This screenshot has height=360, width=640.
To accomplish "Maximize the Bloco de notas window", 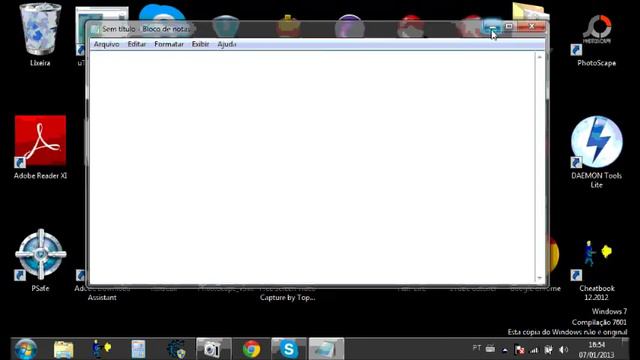I will pos(509,27).
